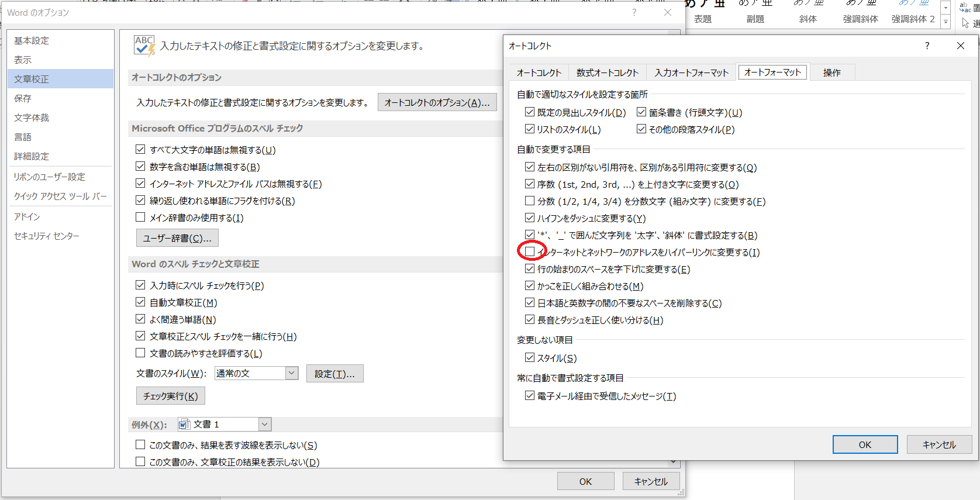Uncheck 既定の見出しスタイル checkbox
The width and height of the screenshot is (980, 500).
[530, 112]
